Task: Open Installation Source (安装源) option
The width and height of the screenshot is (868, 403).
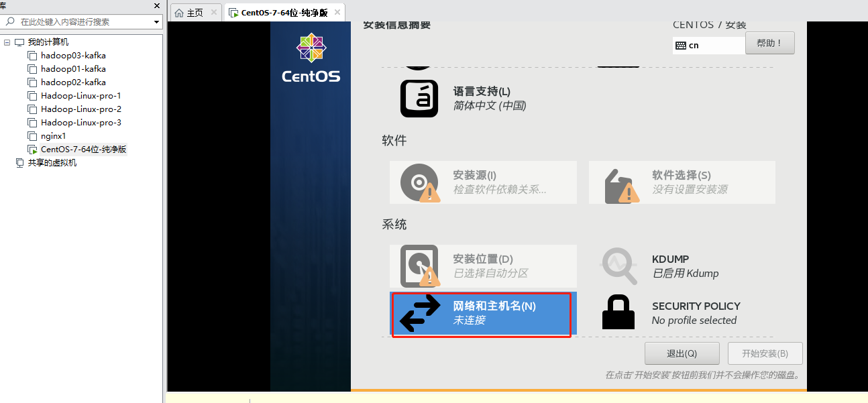Action: click(483, 182)
